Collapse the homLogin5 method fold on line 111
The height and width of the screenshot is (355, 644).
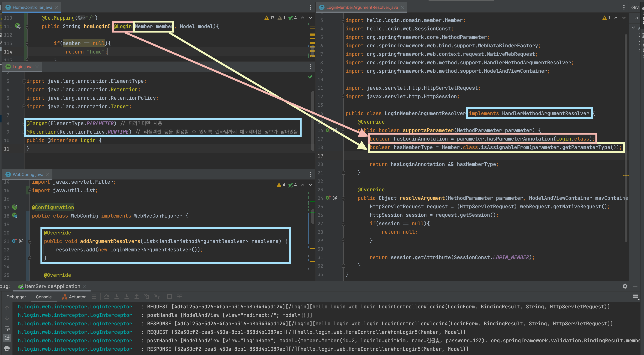tap(28, 27)
